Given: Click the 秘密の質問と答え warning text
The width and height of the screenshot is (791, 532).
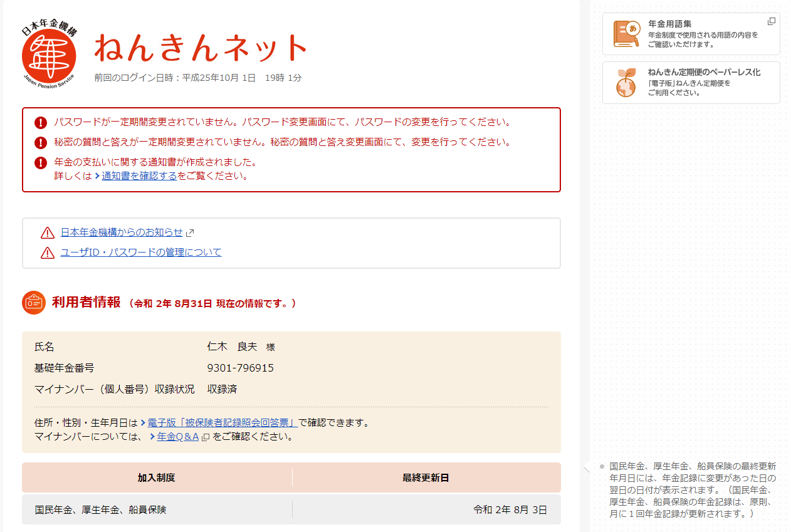Looking at the screenshot, I should pyautogui.click(x=283, y=142).
